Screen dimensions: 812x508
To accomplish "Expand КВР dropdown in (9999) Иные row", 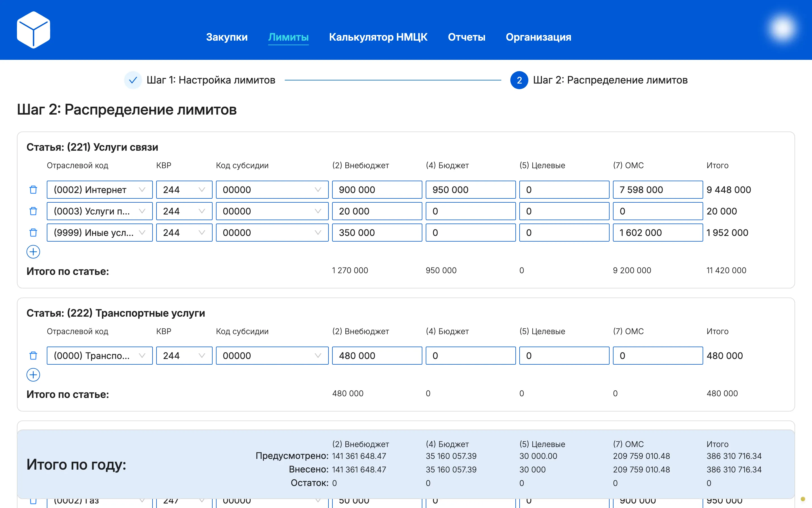I will [184, 233].
